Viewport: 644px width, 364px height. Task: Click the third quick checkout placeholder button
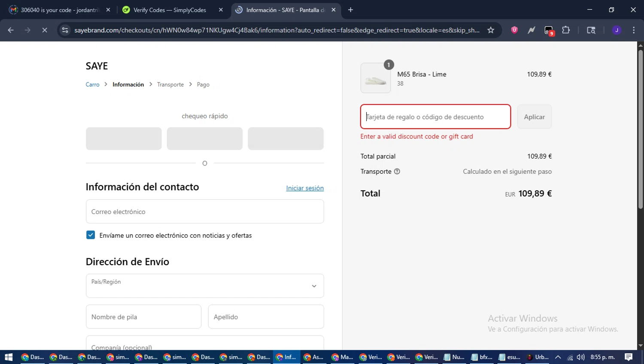click(286, 138)
